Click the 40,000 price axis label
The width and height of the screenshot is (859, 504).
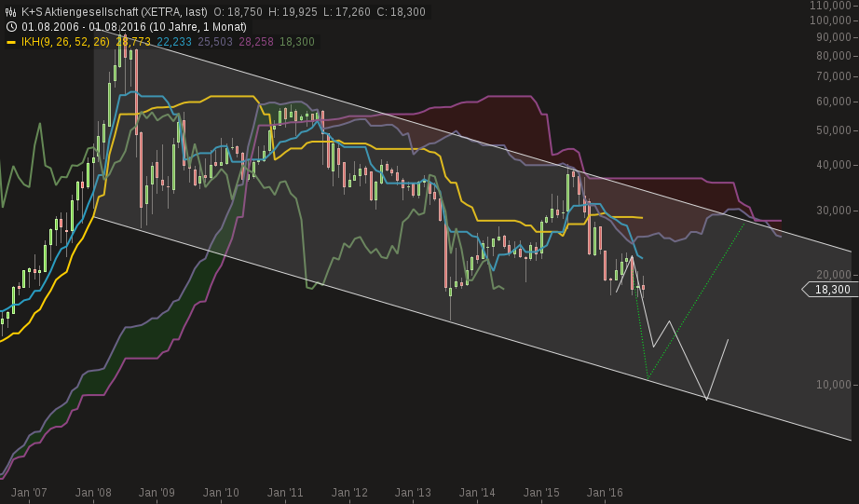point(833,165)
